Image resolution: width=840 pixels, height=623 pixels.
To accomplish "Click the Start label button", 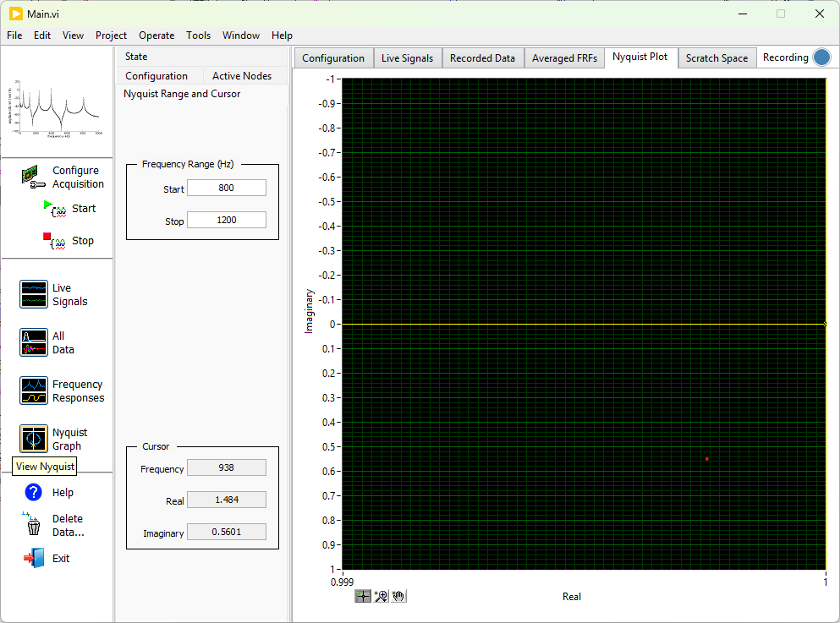I will [84, 209].
